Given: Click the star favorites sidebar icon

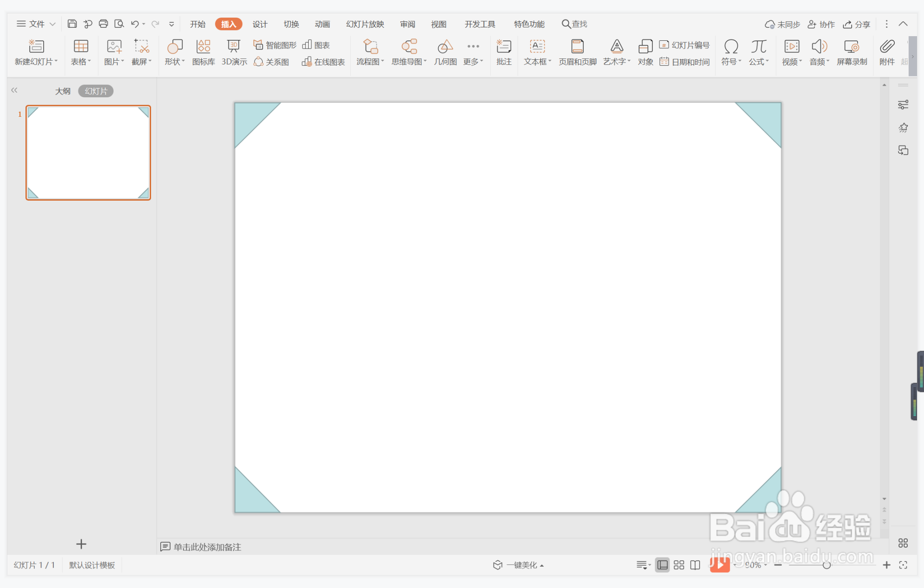Looking at the screenshot, I should click(903, 127).
